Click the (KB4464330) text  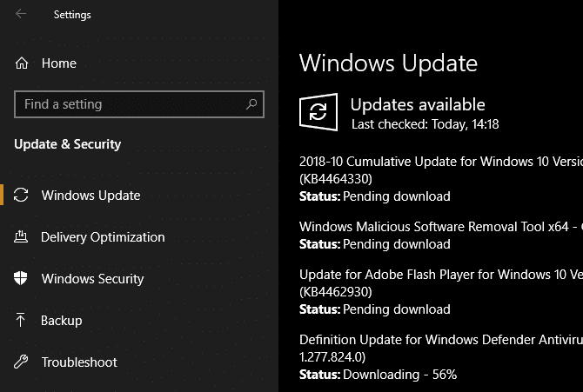pos(335,179)
